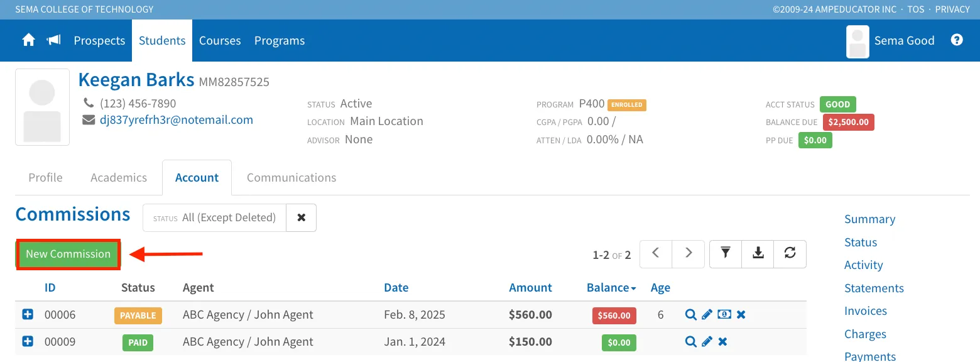Edit commission 00009 with pencil icon
Viewport: 980px width, 362px height.
click(x=707, y=342)
